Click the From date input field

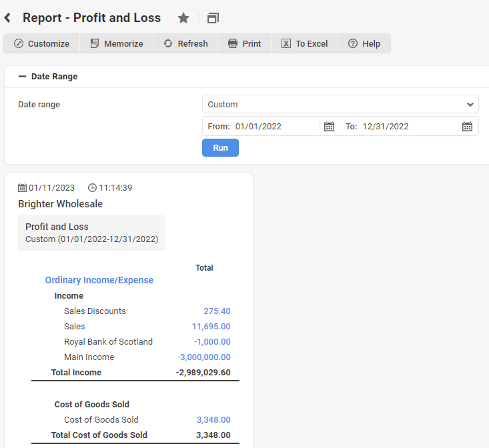[276, 127]
